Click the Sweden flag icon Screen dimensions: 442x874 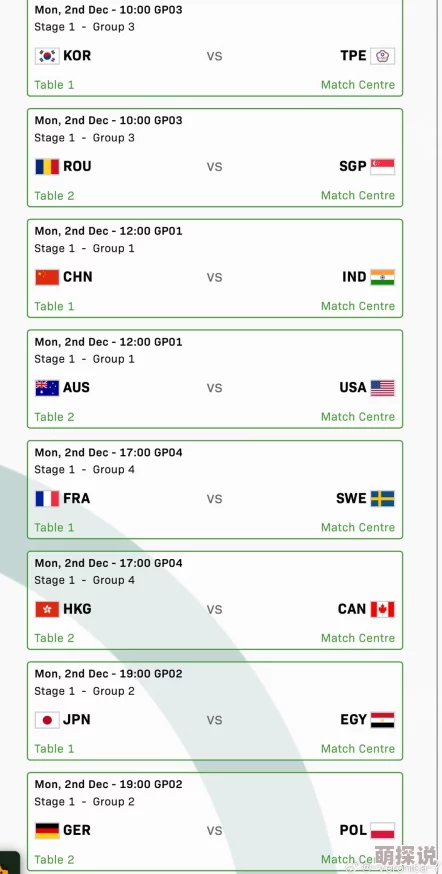[x=382, y=498]
